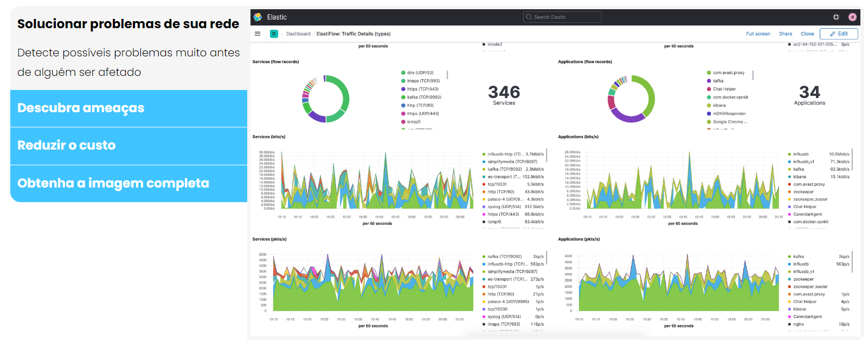868x343 pixels.
Task: Toggle https (TCP/443) donut legend entry
Action: pos(420,89)
